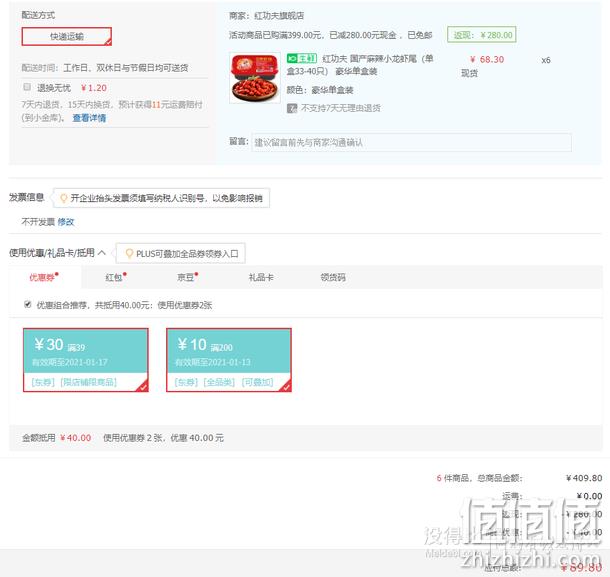Click the 自营 badge icon beside the product title
Viewport: 610px width, 577px height.
click(301, 58)
